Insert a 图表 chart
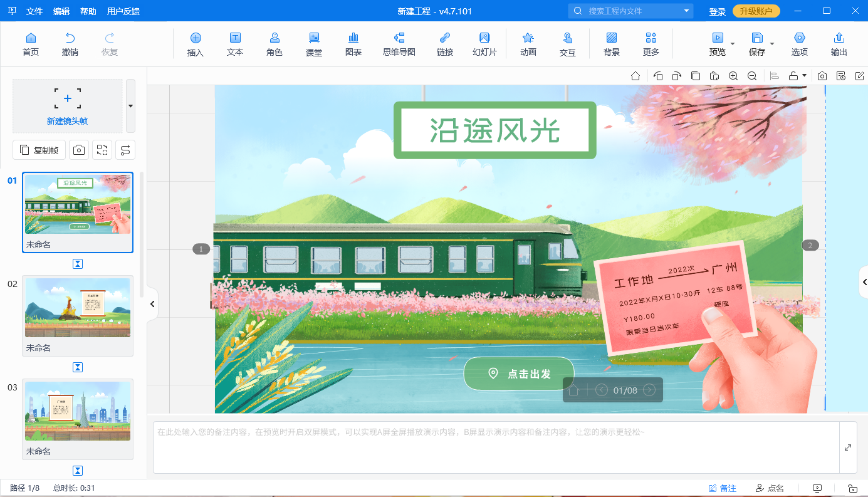This screenshot has width=868, height=497. (353, 44)
